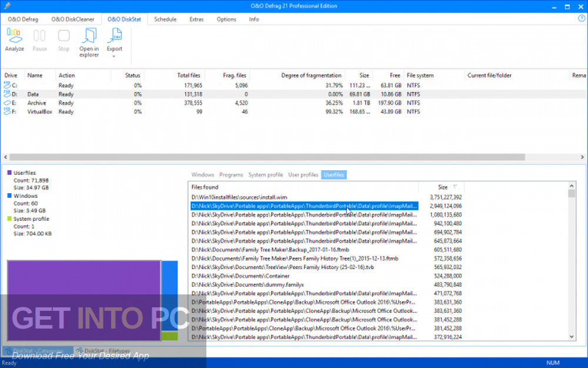The height and width of the screenshot is (368, 588).
Task: Select drive D: Data icon
Action: pos(7,94)
